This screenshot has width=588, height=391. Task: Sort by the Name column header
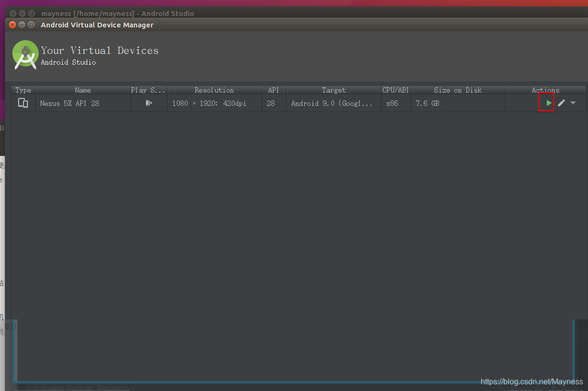point(83,90)
